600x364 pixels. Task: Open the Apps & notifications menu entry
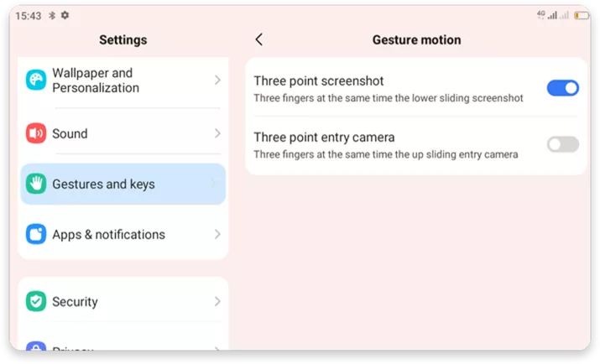[108, 234]
